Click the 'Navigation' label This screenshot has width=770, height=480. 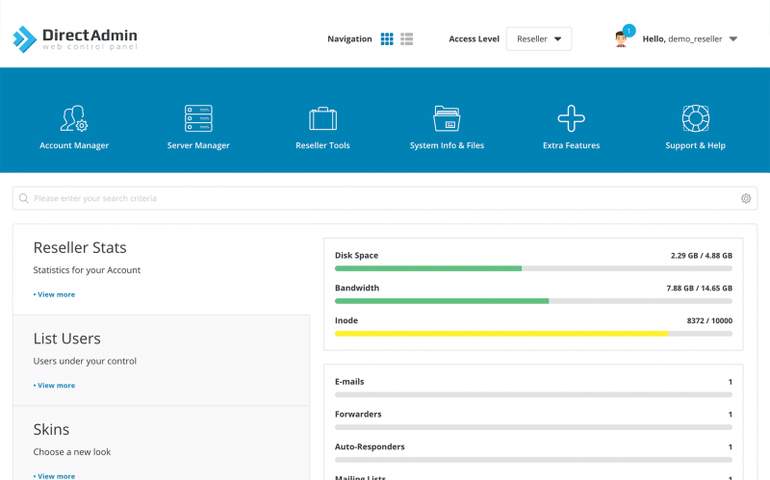coord(350,39)
